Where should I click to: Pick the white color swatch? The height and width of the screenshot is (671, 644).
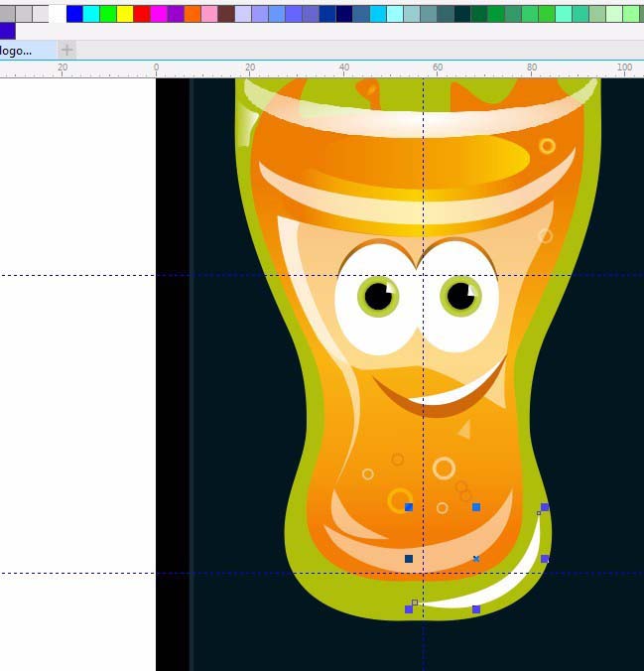[58, 14]
